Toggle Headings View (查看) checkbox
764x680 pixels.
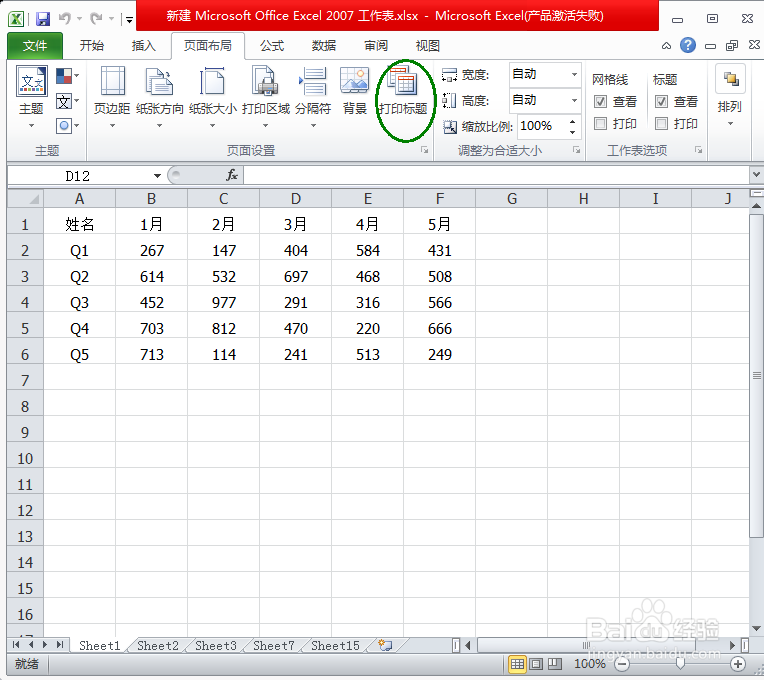click(661, 101)
